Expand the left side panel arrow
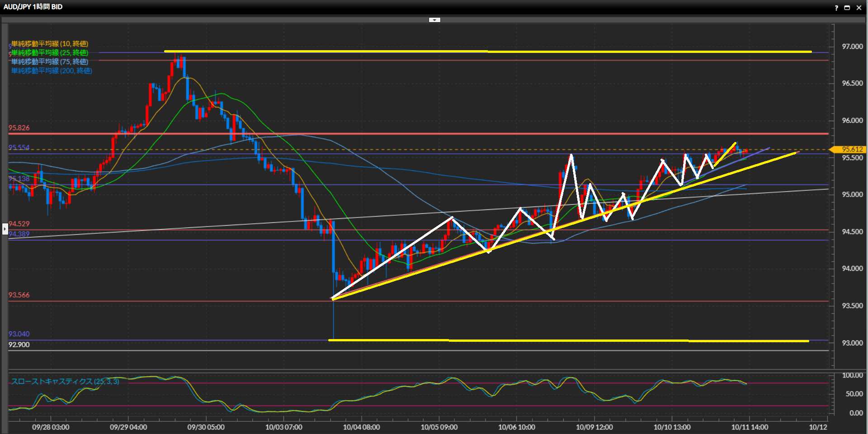Screen dimensions: 868x434 pyautogui.click(x=5, y=229)
